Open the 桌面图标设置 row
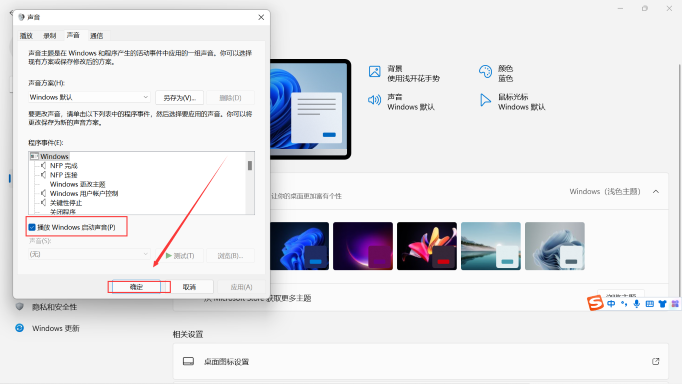682x384 pixels. click(421, 361)
